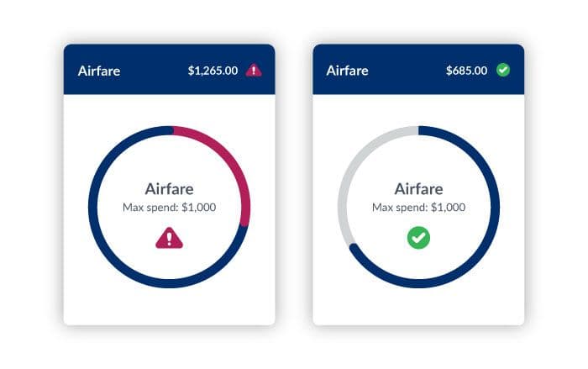Click the empty navy header area of right card
The width and height of the screenshot is (588, 369).
pyautogui.click(x=403, y=71)
